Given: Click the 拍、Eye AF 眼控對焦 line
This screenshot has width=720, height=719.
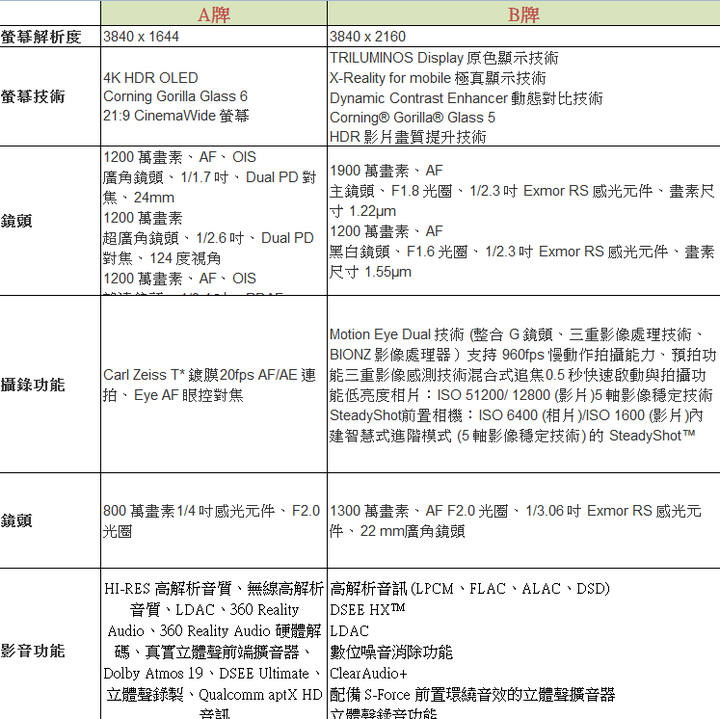Looking at the screenshot, I should [173, 395].
